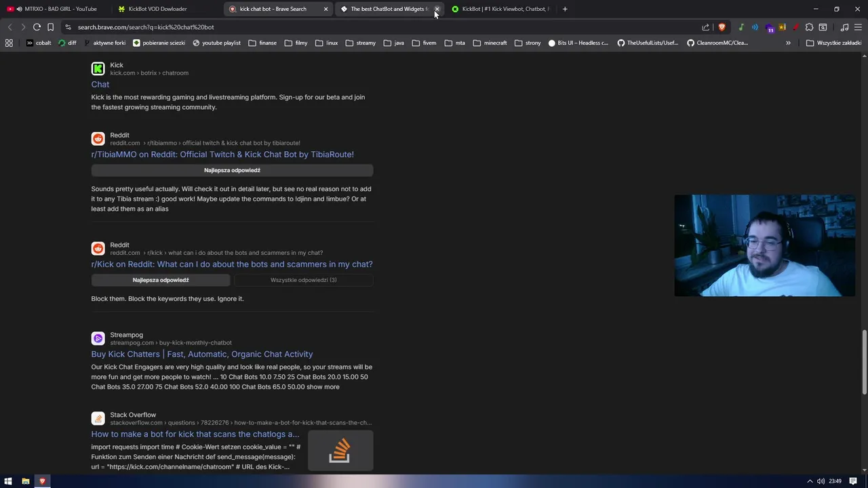The width and height of the screenshot is (868, 488).
Task: Open red pen extension icon
Action: [795, 27]
